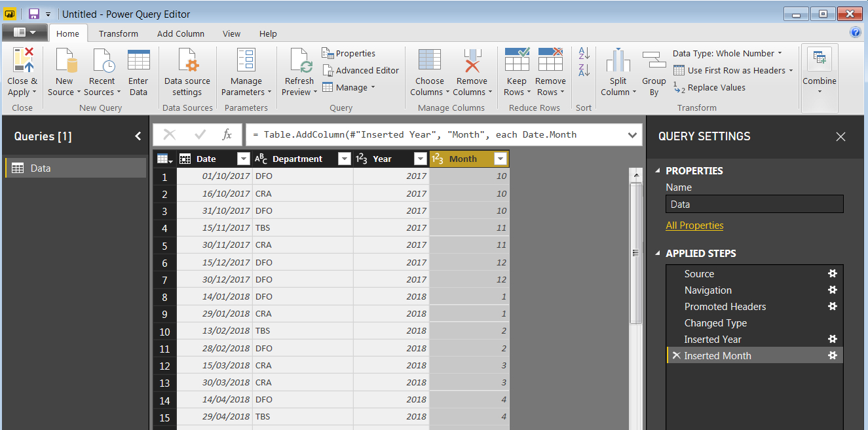Screen dimensions: 868x430
Task: Open the table corner menu icon
Action: point(165,159)
